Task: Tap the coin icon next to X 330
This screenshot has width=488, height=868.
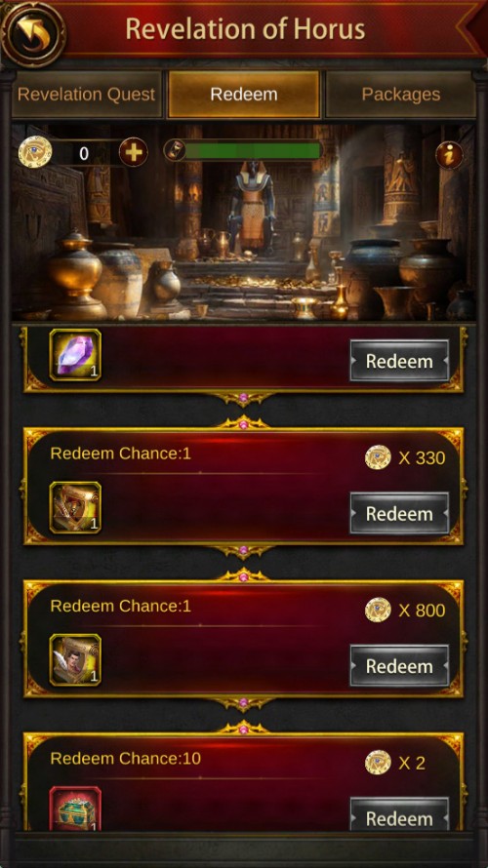Action: [x=378, y=457]
